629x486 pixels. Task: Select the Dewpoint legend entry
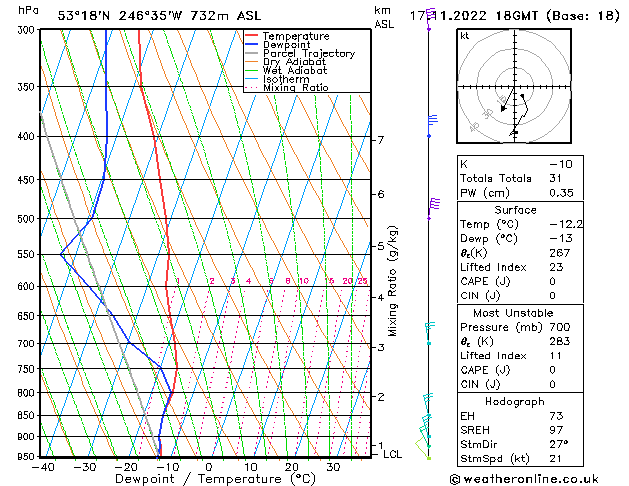[x=289, y=45]
